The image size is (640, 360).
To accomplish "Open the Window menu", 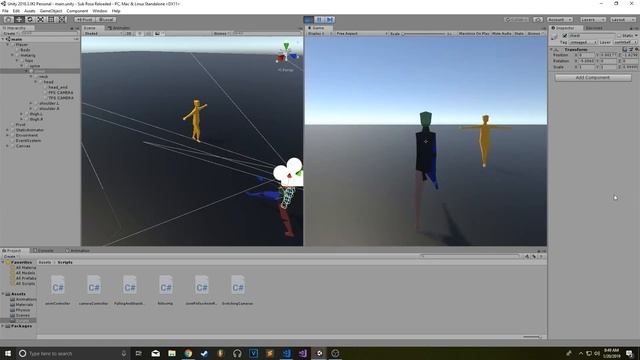I will (100, 11).
